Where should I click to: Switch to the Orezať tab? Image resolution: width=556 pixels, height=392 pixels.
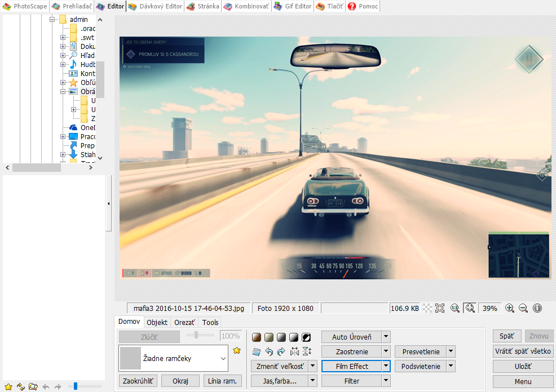coord(184,322)
